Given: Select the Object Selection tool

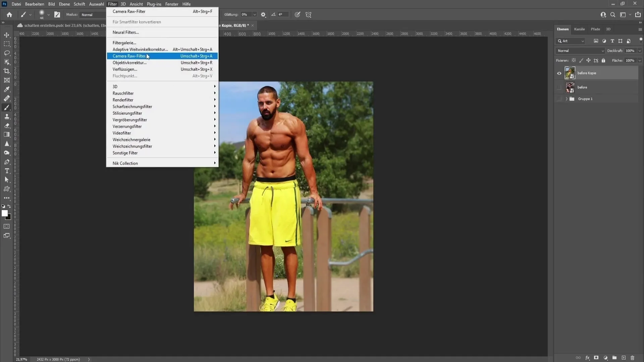Looking at the screenshot, I should (x=7, y=62).
